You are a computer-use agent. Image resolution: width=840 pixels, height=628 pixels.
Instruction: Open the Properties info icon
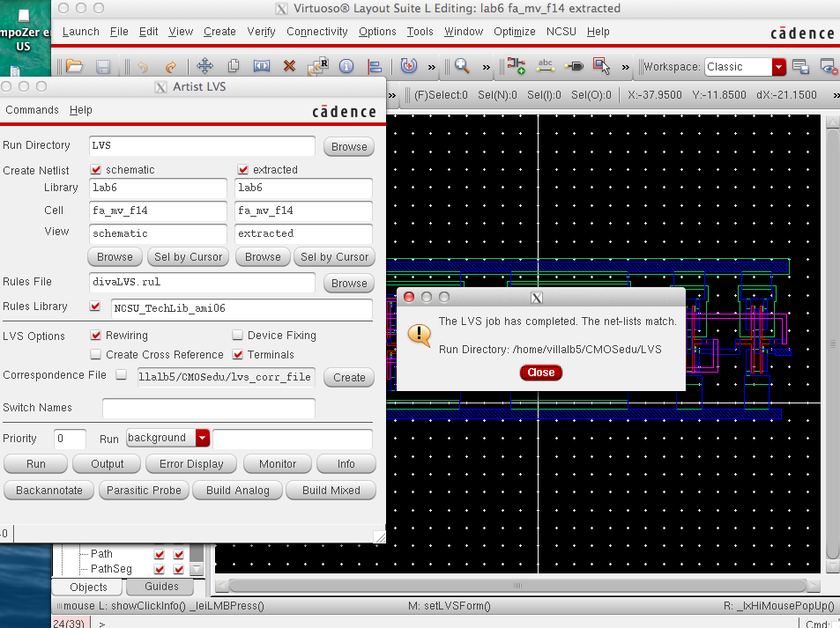(x=346, y=67)
